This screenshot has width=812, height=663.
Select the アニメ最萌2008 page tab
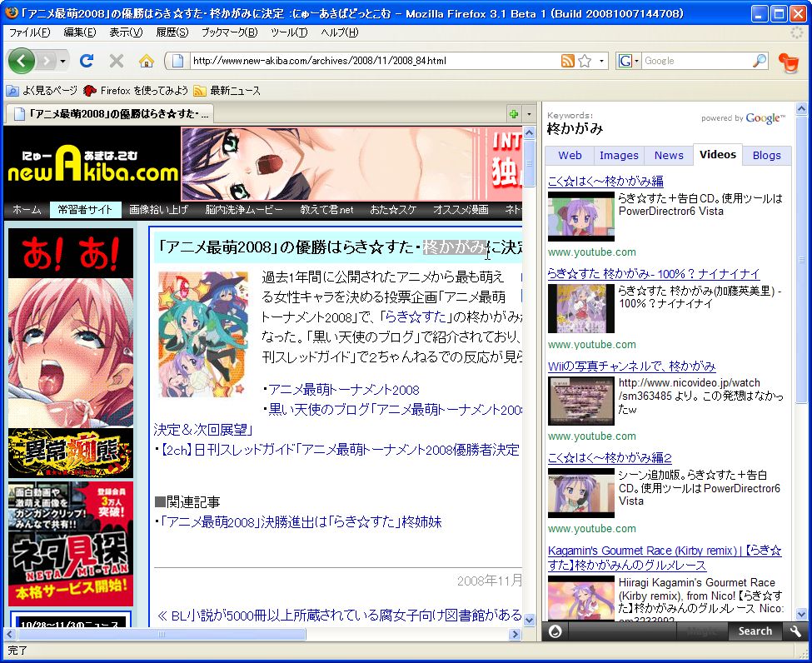(109, 114)
